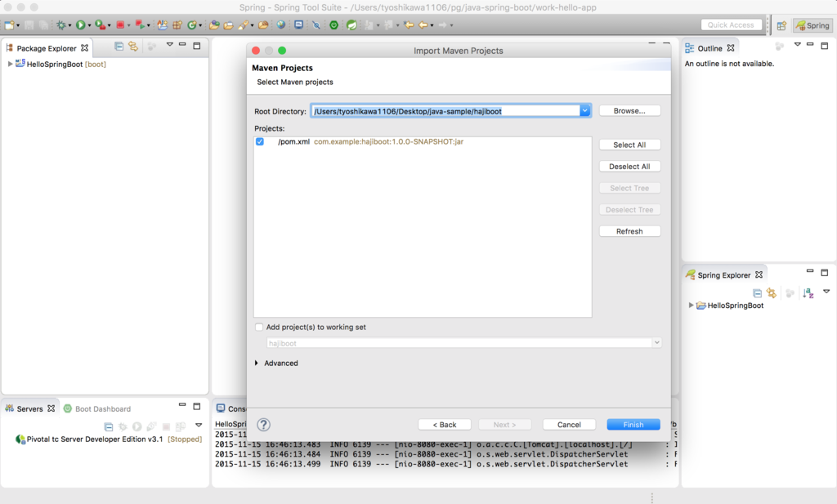Click the Deselect All button
The height and width of the screenshot is (504, 837).
click(x=629, y=167)
